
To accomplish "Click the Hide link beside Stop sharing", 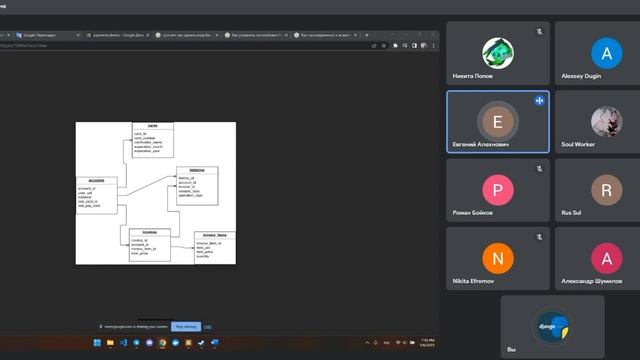I will pyautogui.click(x=207, y=327).
